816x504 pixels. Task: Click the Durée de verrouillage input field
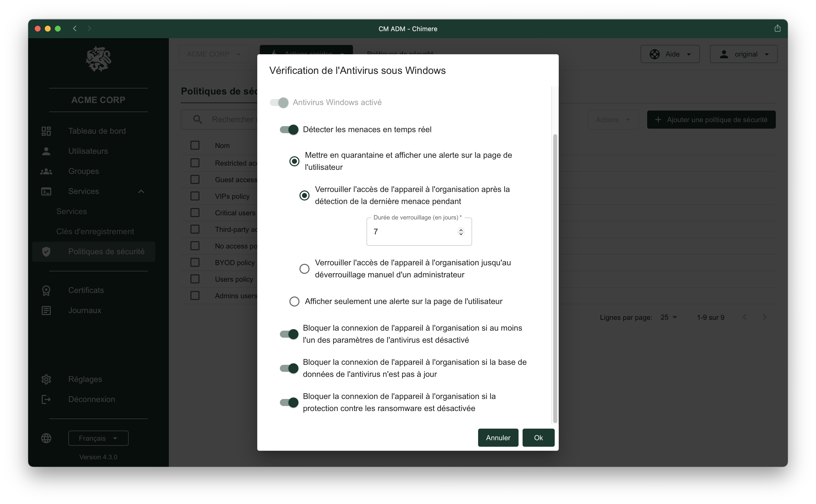click(x=419, y=232)
